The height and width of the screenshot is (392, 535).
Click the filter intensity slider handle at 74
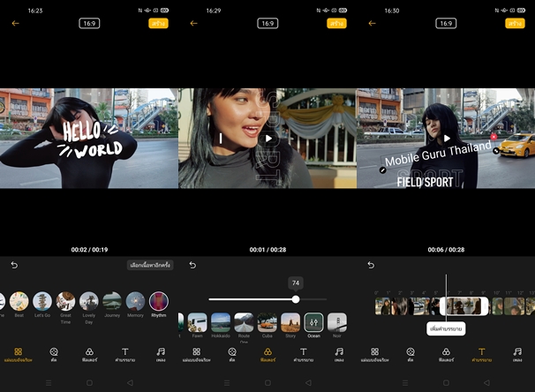[296, 299]
